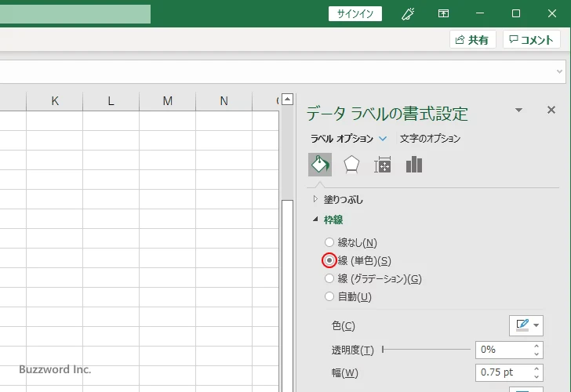Screen dimensions: 571x392
Task: Increase the 透明度 value with up arrow
Action: 536,346
